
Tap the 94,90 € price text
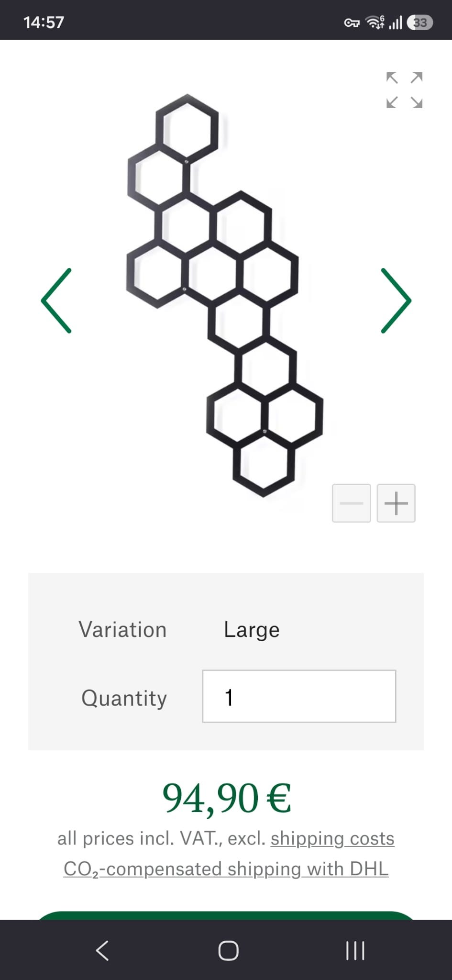point(226,798)
